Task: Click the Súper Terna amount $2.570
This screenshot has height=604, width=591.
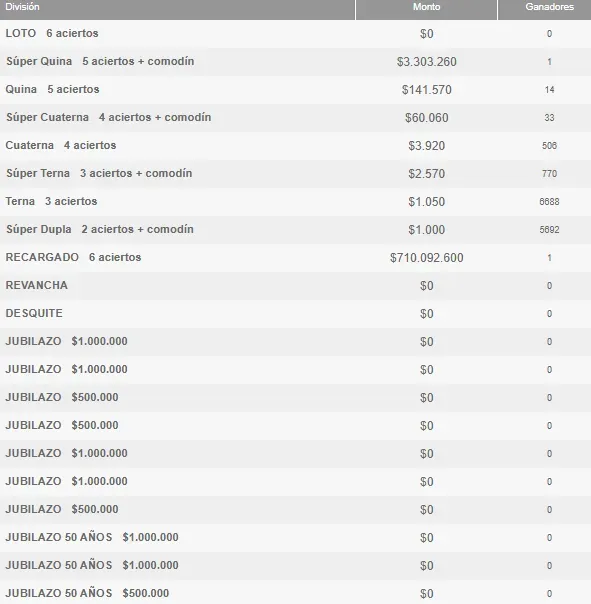Action: point(426,174)
